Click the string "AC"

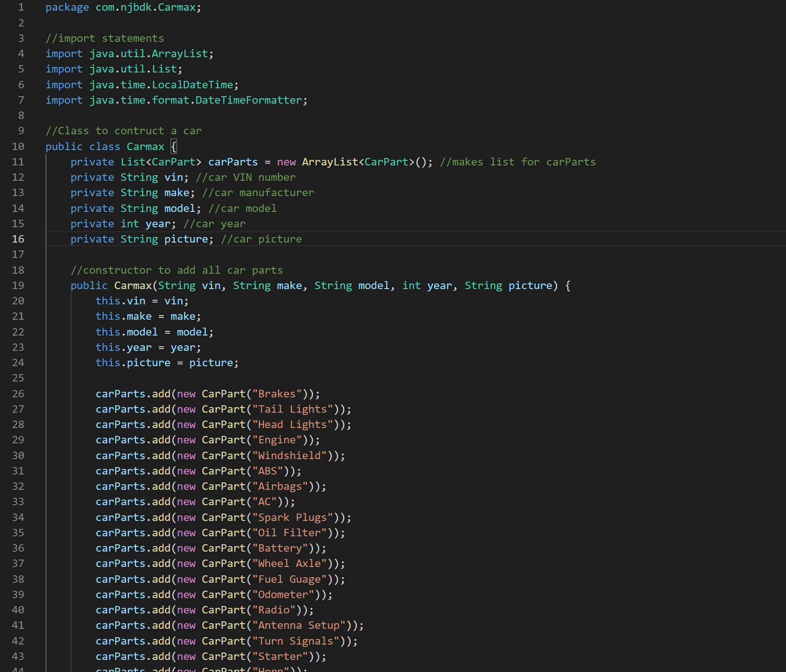pyautogui.click(x=264, y=501)
